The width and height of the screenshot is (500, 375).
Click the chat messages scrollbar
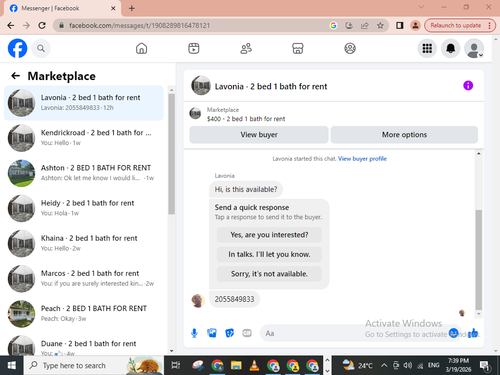click(x=479, y=260)
